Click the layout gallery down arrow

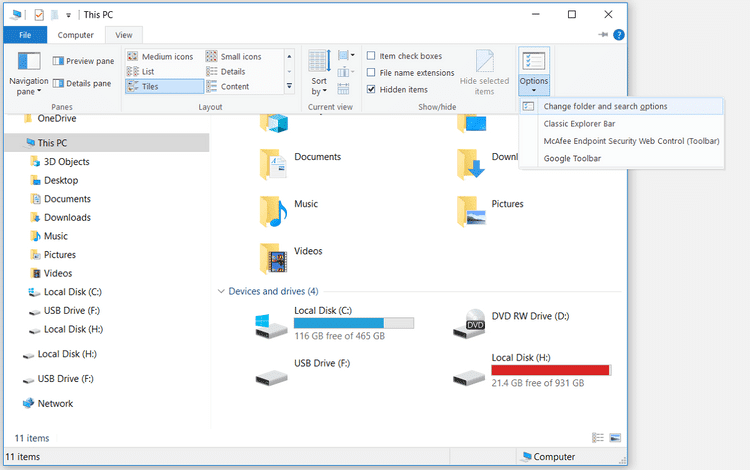click(x=289, y=72)
